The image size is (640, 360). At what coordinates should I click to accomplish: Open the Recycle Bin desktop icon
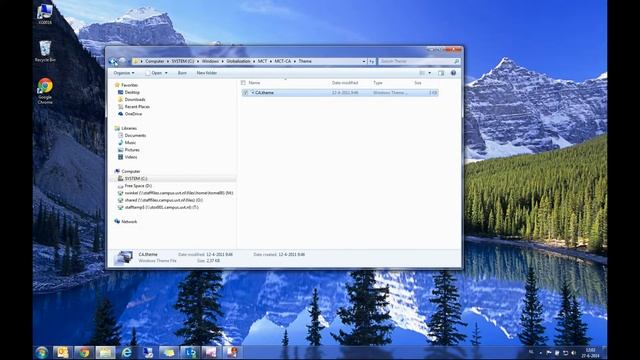click(x=45, y=51)
